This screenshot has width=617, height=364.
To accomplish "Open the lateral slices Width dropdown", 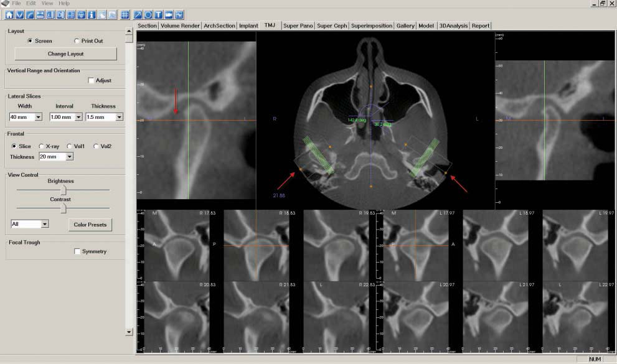I will click(x=38, y=117).
